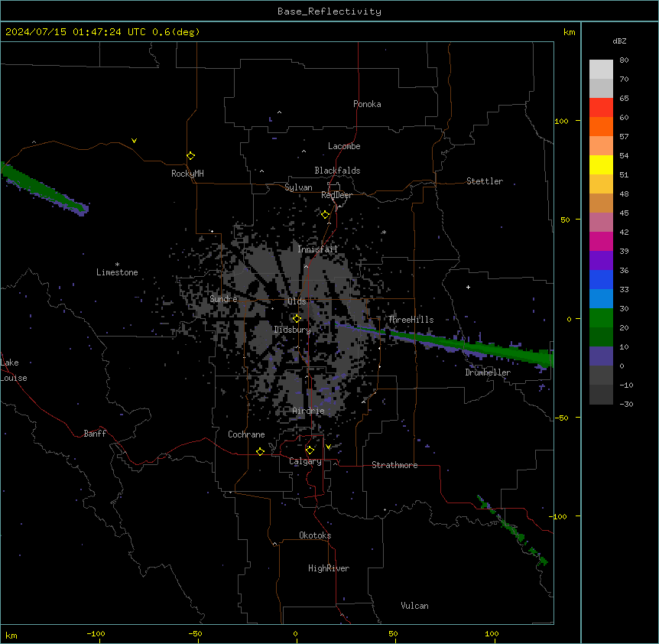Image resolution: width=659 pixels, height=644 pixels.
Task: Select the magenta 39-42 dBZ legend swatch
Action: (601, 241)
